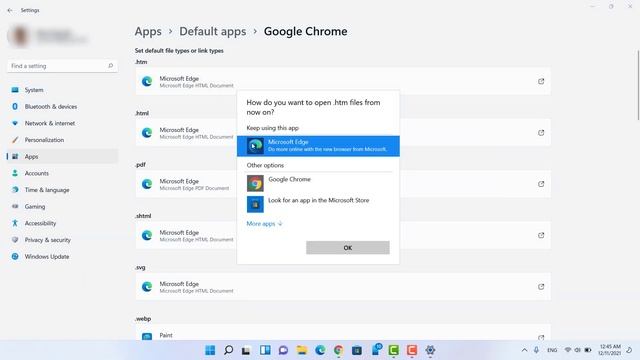Click the .pdf Microsoft Edge PDF Document row
The width and height of the screenshot is (640, 360).
click(x=343, y=184)
